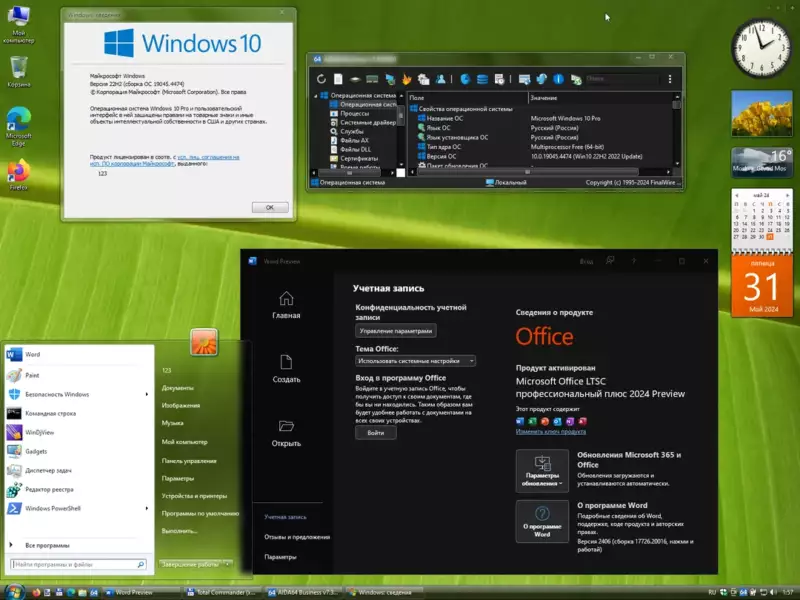The width and height of the screenshot is (800, 600).
Task: Click the Войти button in Word
Action: tap(376, 433)
